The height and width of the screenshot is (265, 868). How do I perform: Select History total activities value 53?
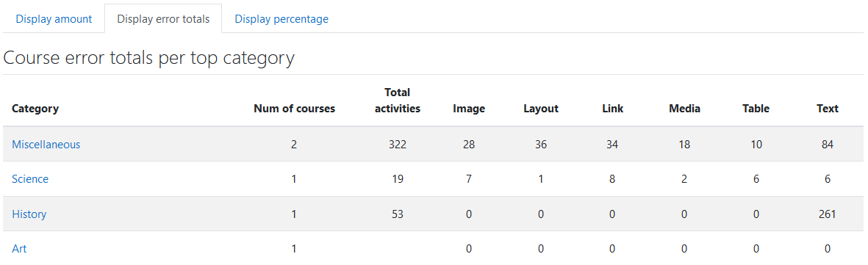[398, 214]
